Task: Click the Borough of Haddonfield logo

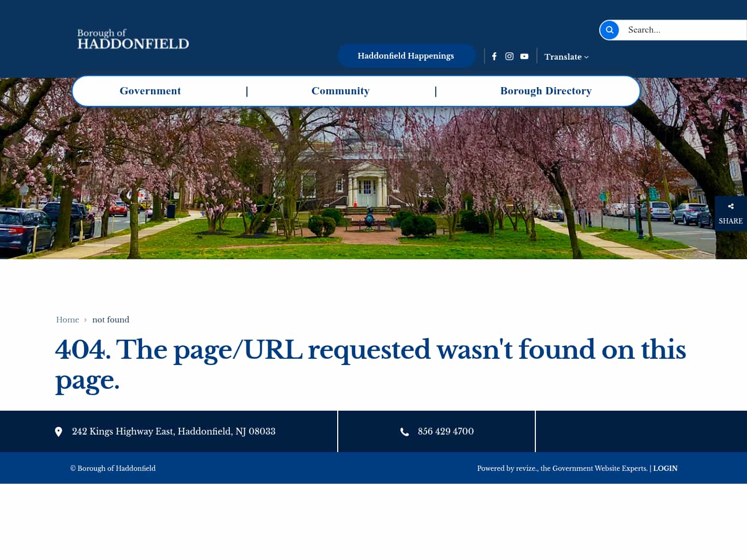Action: [133, 39]
